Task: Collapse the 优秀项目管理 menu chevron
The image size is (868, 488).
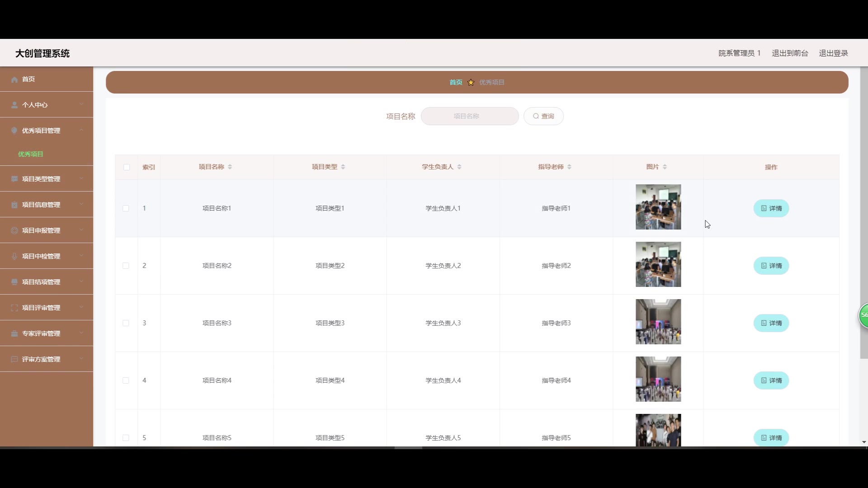Action: coord(81,130)
